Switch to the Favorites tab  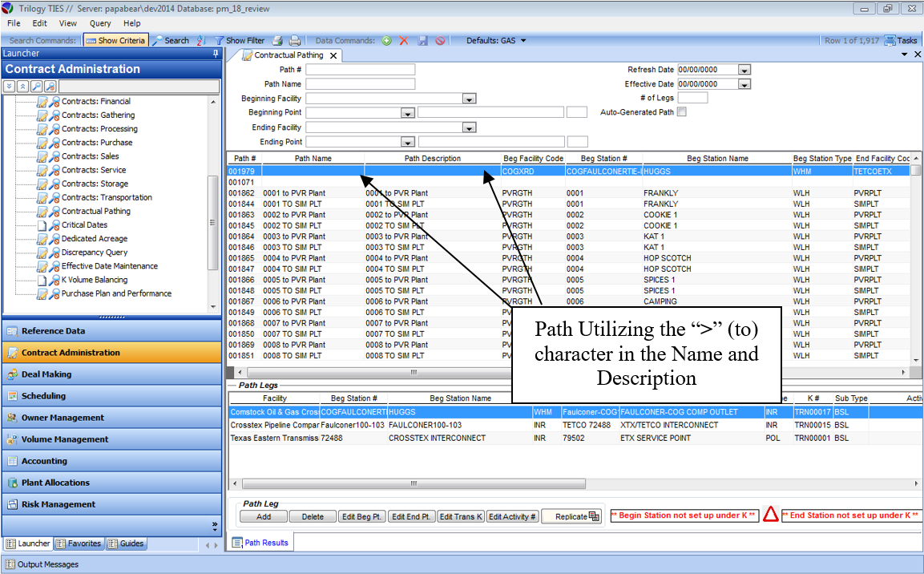pos(79,544)
